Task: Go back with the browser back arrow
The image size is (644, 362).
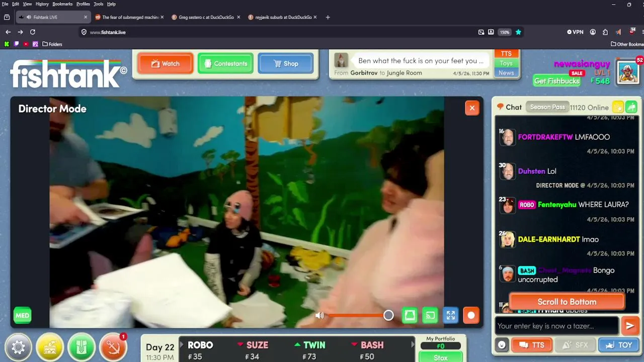Action: coord(8,32)
